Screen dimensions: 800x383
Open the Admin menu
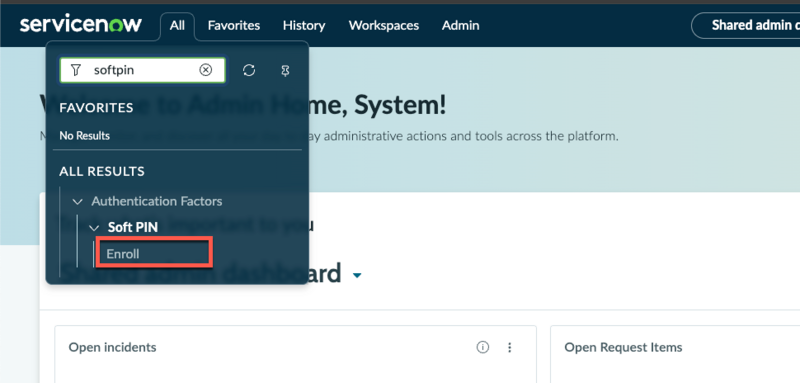(460, 25)
